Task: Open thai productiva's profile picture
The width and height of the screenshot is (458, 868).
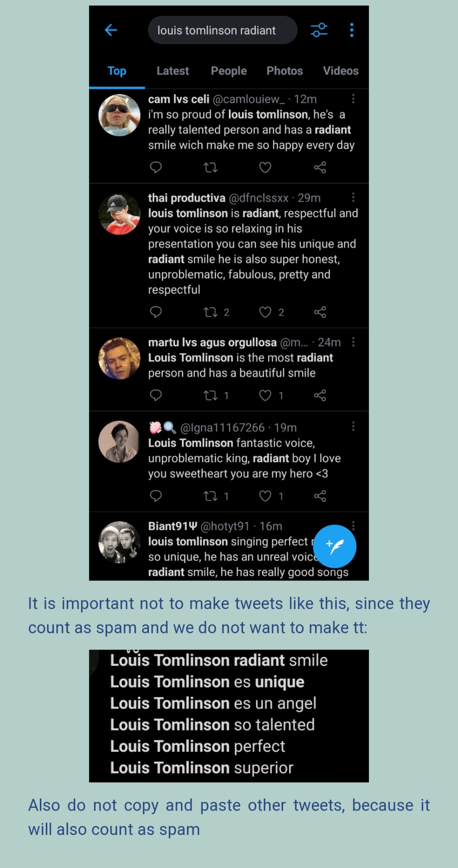Action: click(x=119, y=214)
